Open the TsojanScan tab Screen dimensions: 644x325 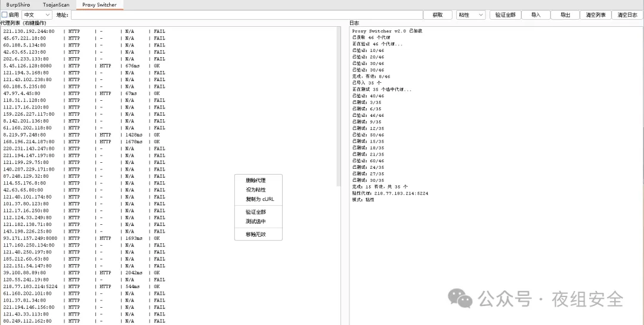coord(56,5)
